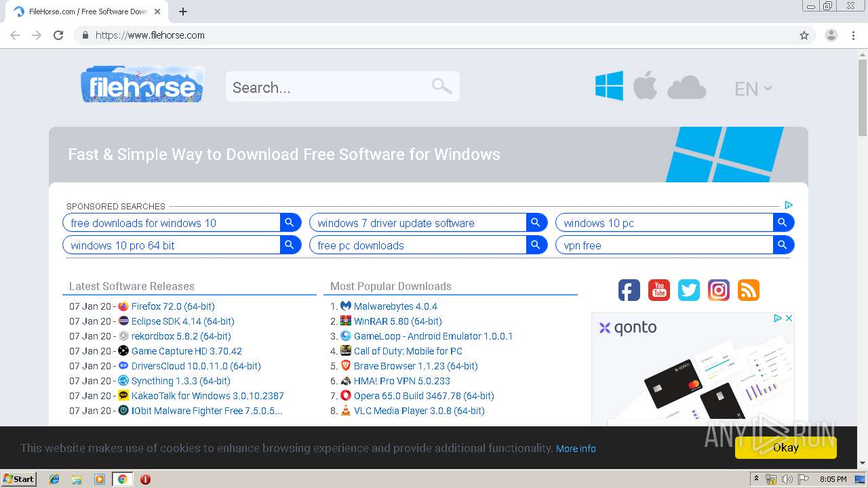Bookmark this page with the star icon

[x=804, y=35]
